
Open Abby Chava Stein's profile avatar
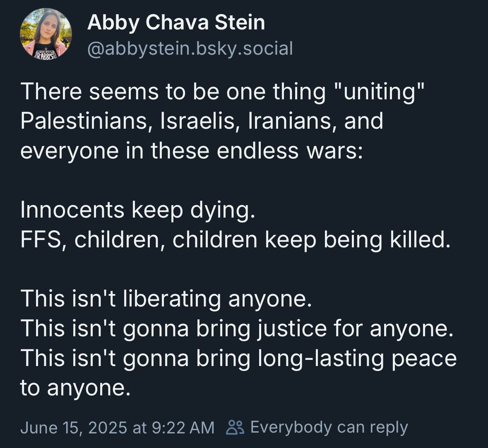(x=46, y=34)
